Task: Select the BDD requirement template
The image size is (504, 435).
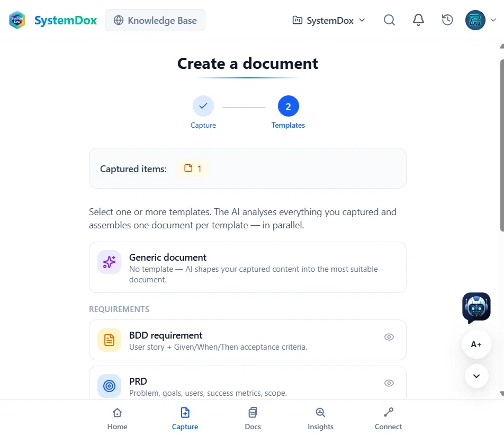Action: click(x=248, y=340)
